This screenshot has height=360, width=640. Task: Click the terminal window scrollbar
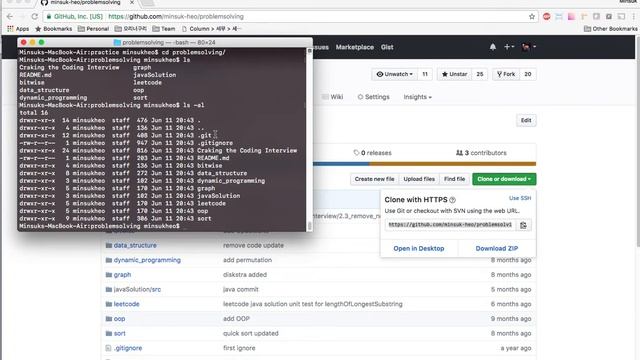(309, 139)
